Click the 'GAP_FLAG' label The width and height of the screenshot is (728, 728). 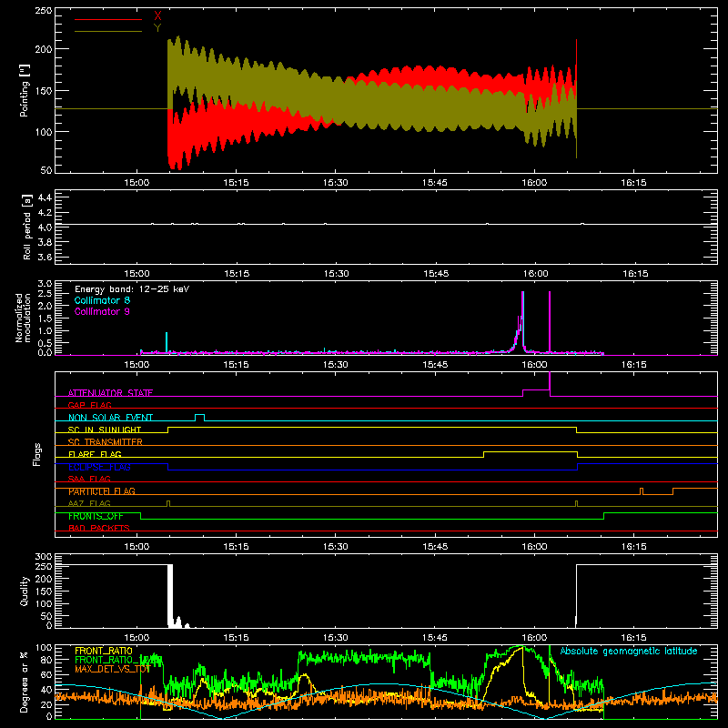pyautogui.click(x=89, y=405)
